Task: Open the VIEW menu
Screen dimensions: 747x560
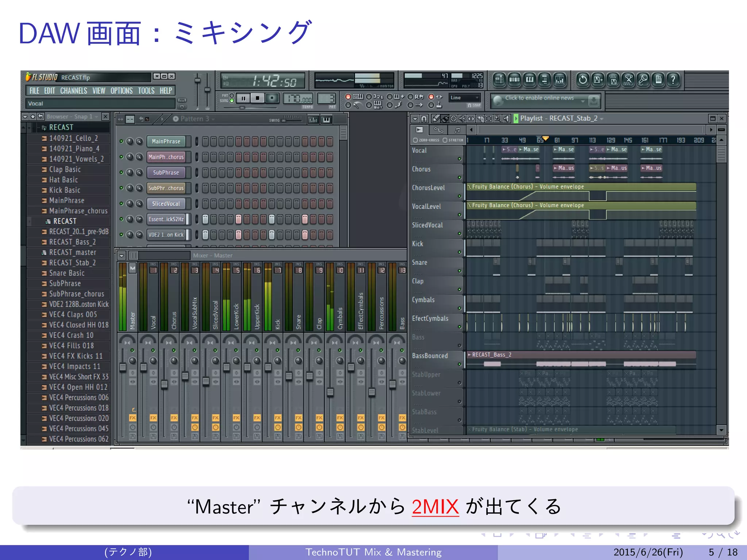Action: 99,91
